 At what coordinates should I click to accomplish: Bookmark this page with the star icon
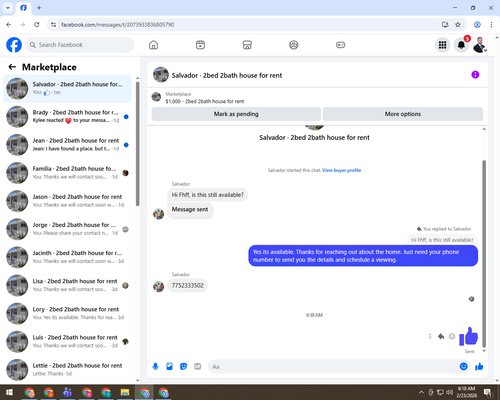(458, 24)
